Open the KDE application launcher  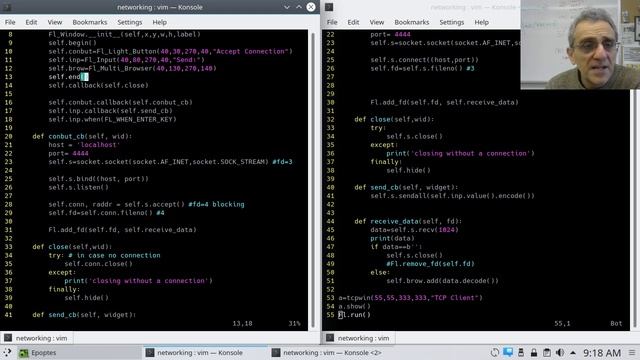click(x=7, y=352)
